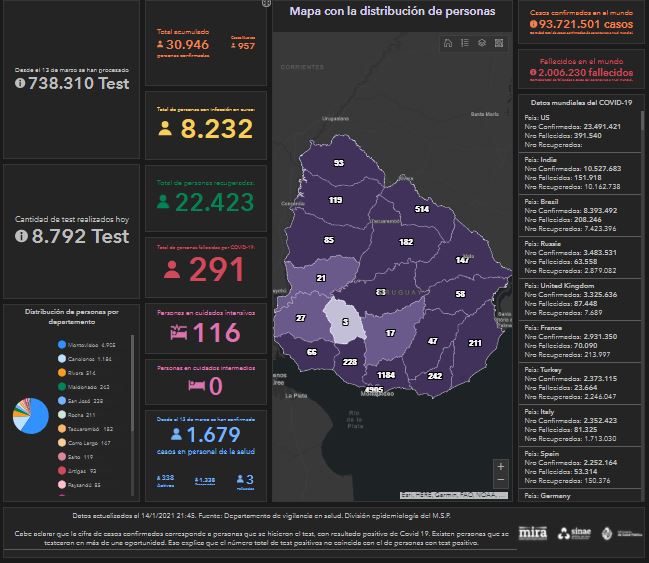This screenshot has width=649, height=563.
Task: Click the map Home extent icon
Action: click(448, 43)
